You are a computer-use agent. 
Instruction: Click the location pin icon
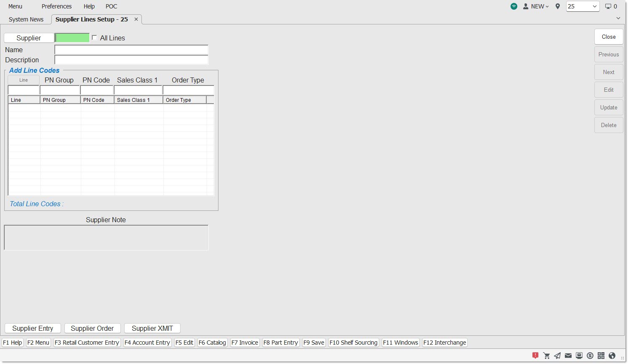tap(558, 6)
